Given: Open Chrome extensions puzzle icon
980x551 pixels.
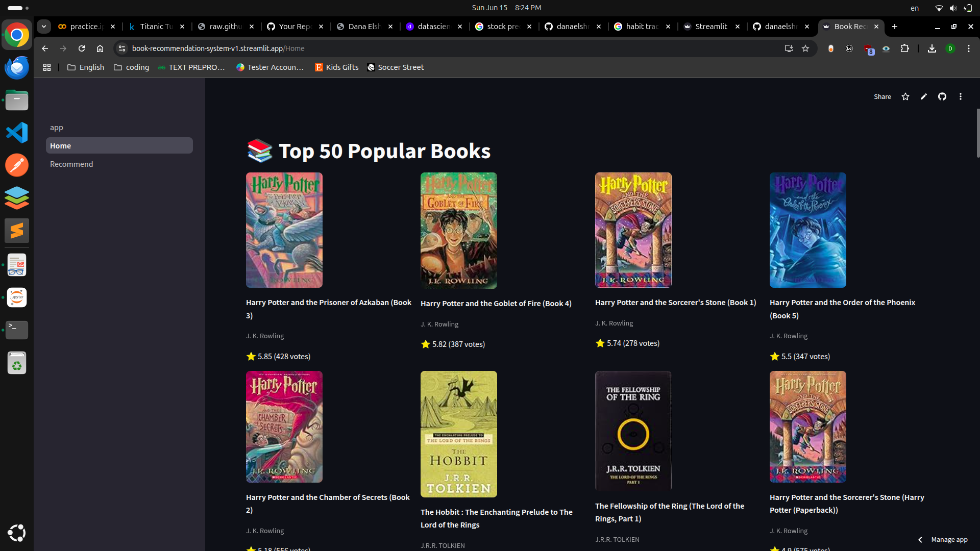Looking at the screenshot, I should [904, 48].
